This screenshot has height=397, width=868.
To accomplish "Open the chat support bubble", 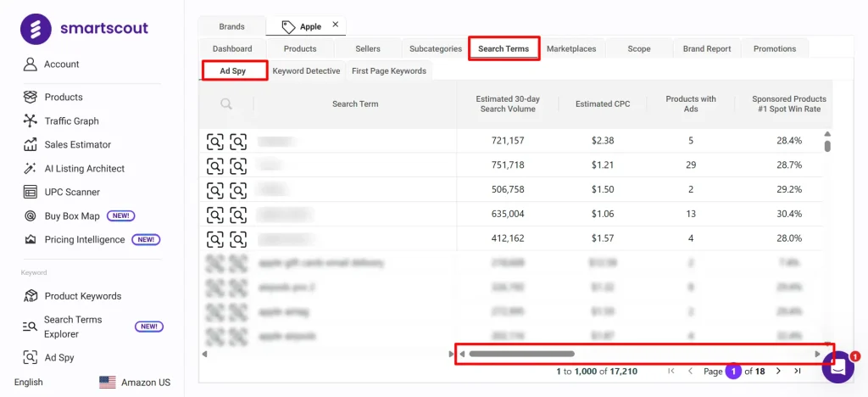I will pyautogui.click(x=838, y=367).
